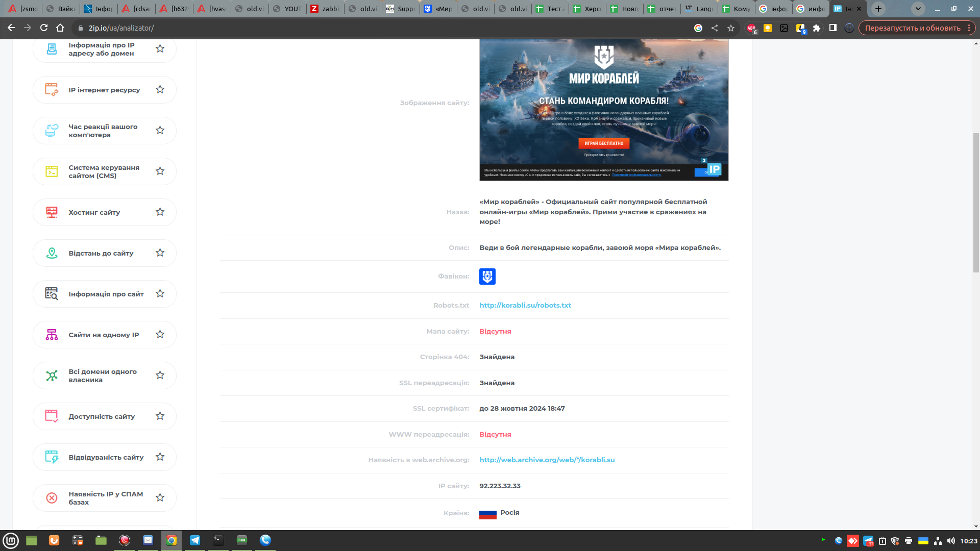Share this page via the share icon
The image size is (980, 551).
[715, 28]
